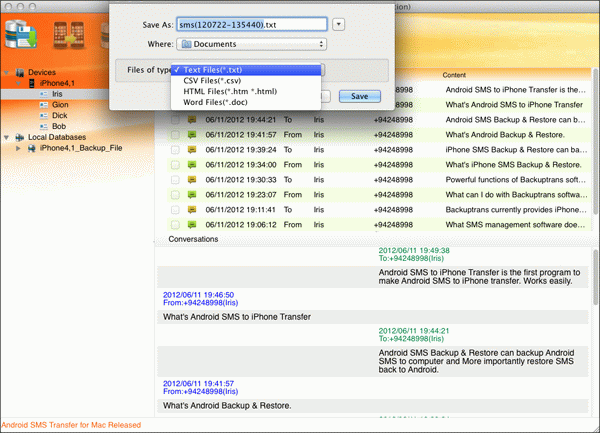Viewport: 600px width, 433px height.
Task: Collapse the Local Databases node
Action: coord(7,137)
